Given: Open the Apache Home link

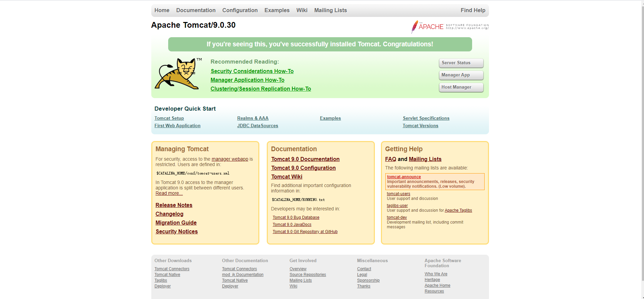Looking at the screenshot, I should pyautogui.click(x=437, y=285).
